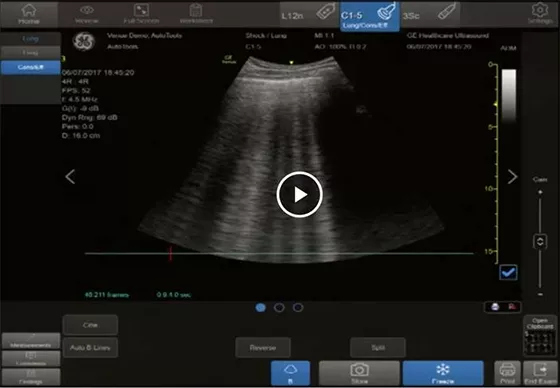The height and width of the screenshot is (388, 560).
Task: Open the Worksheet page
Action: pyautogui.click(x=196, y=14)
